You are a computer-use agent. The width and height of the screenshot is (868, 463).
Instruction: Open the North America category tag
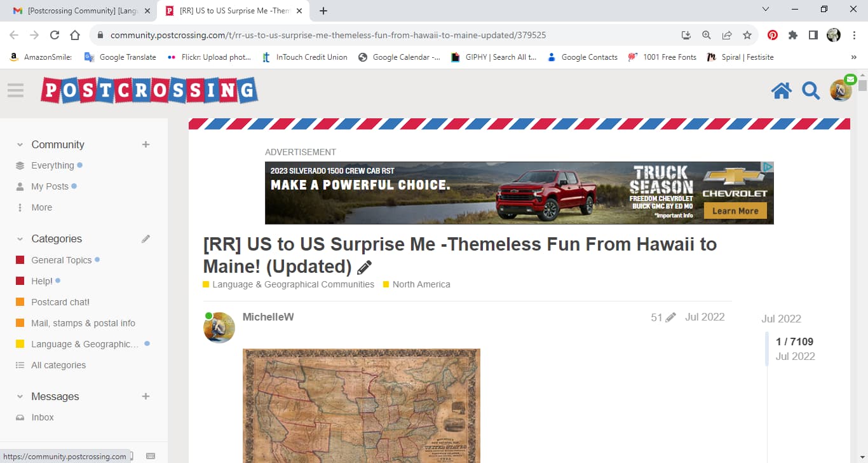[421, 284]
